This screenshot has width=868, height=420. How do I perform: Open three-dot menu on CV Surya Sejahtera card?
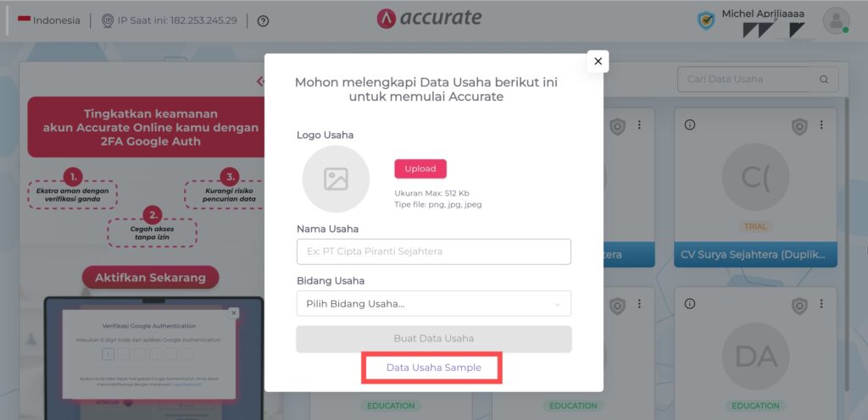821,124
